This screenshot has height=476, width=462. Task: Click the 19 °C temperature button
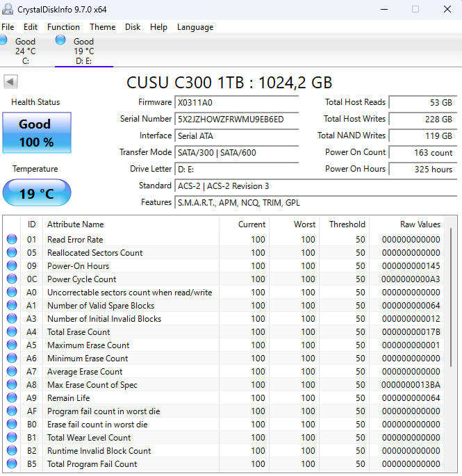pos(37,193)
